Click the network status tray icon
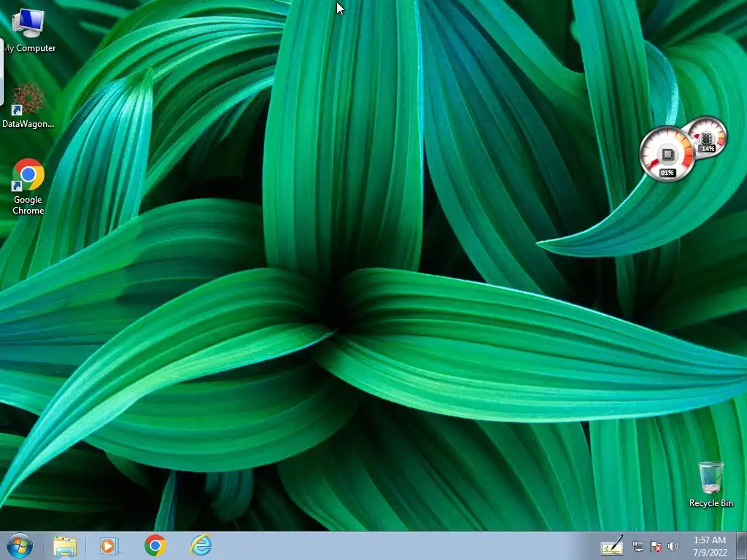Image resolution: width=747 pixels, height=560 pixels. [638, 547]
